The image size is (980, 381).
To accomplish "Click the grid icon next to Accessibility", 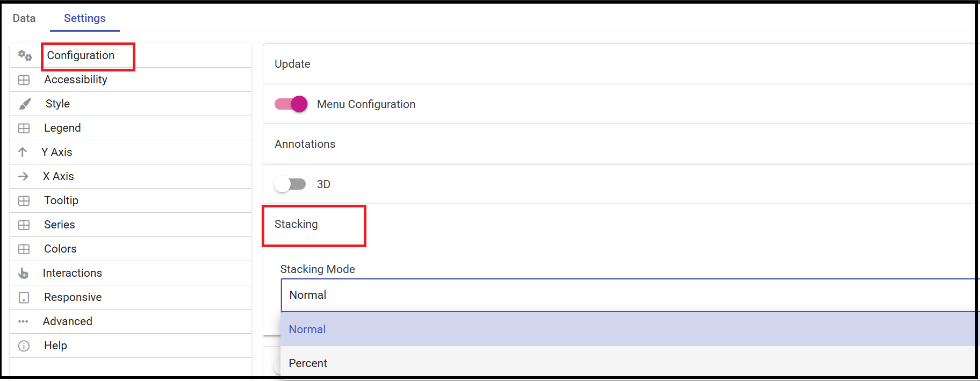I will 24,80.
